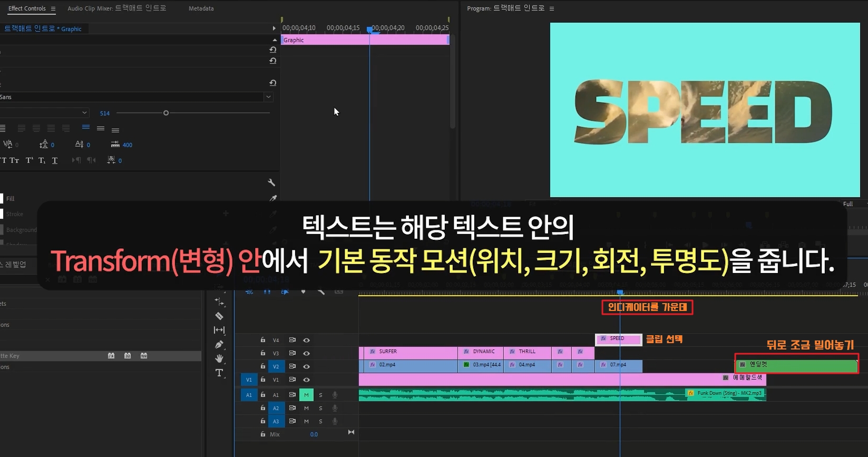
Task: Toggle A1 source patch button
Action: coord(249,394)
